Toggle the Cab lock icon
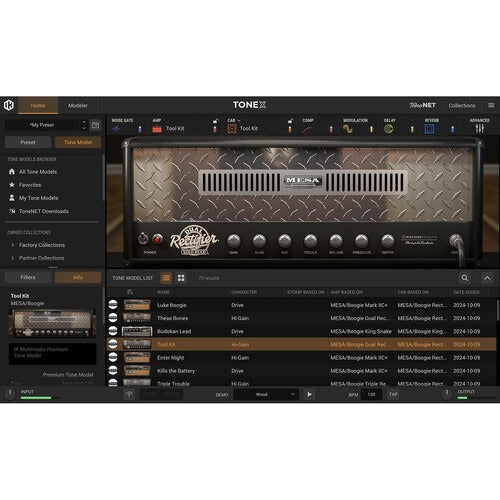 (290, 121)
